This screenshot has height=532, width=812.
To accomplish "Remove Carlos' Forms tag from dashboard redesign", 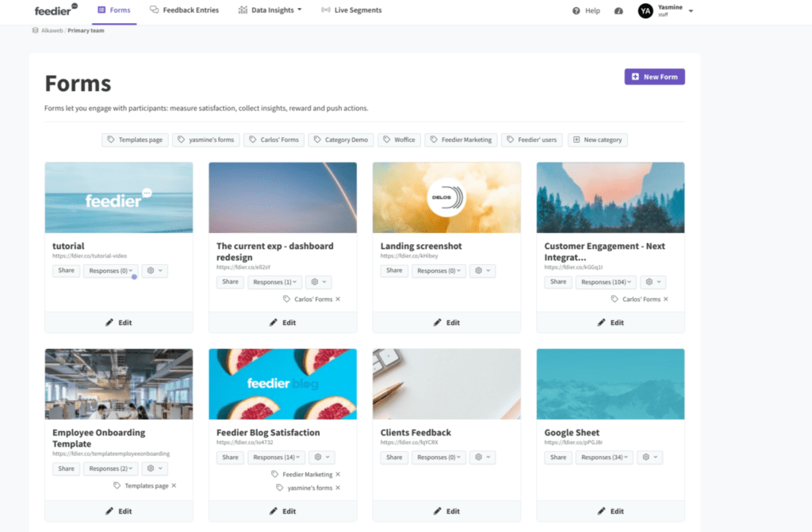I will (x=338, y=299).
